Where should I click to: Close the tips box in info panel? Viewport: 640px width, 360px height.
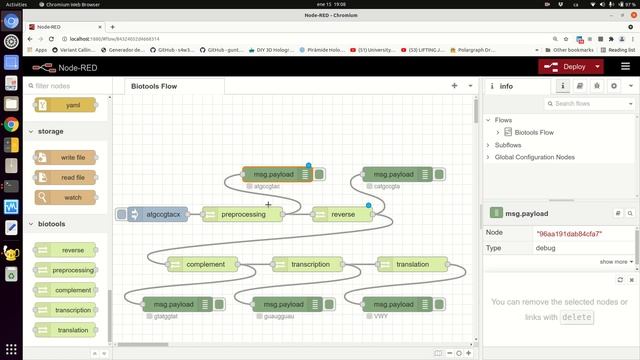pos(631,280)
